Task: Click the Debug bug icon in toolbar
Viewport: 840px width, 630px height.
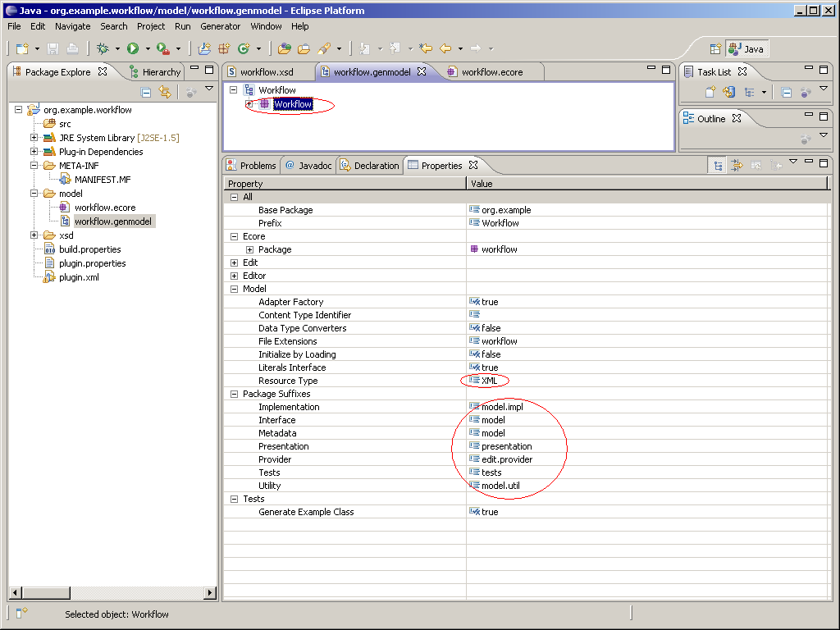Action: (x=103, y=48)
